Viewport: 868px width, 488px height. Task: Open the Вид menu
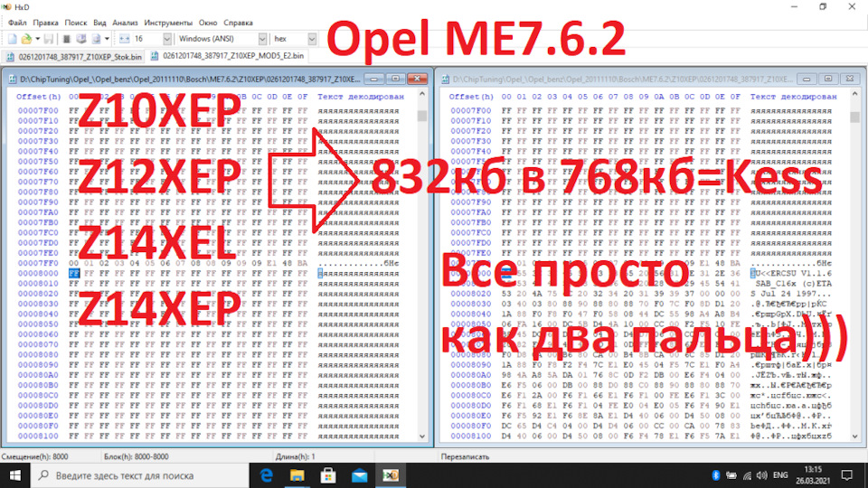[99, 23]
